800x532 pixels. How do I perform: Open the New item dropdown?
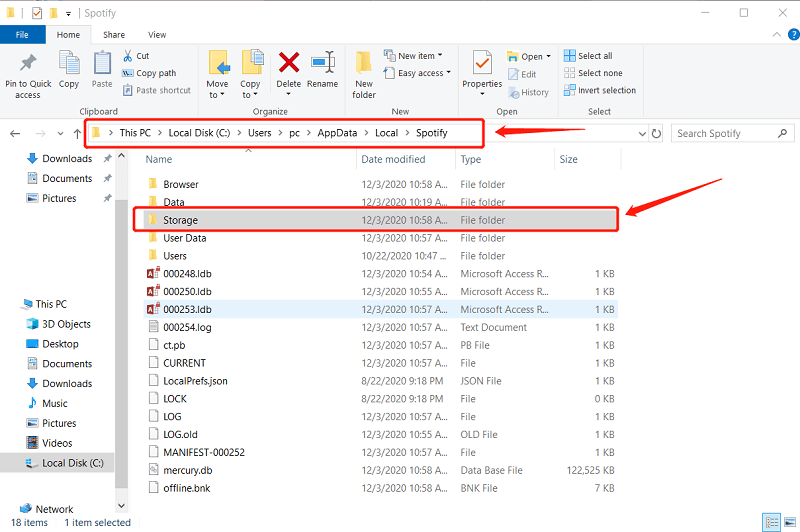tap(414, 56)
